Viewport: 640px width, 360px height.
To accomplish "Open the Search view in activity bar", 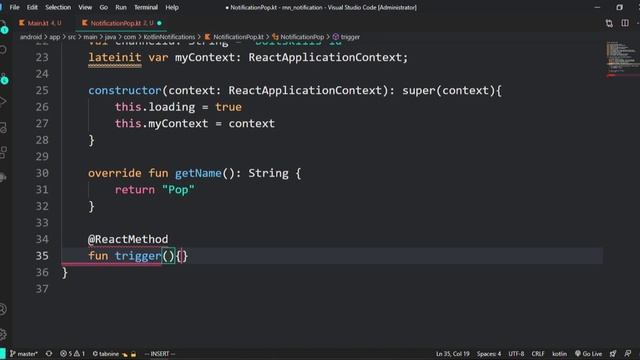I will tap(3, 50).
